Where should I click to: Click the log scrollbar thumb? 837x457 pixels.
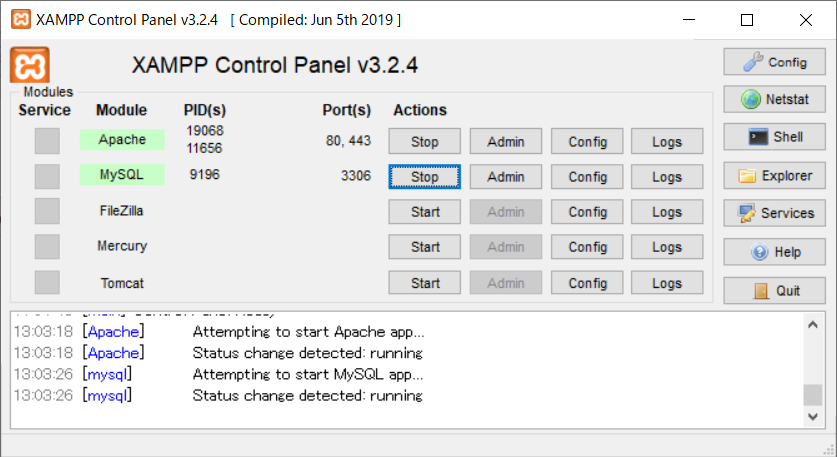click(812, 395)
